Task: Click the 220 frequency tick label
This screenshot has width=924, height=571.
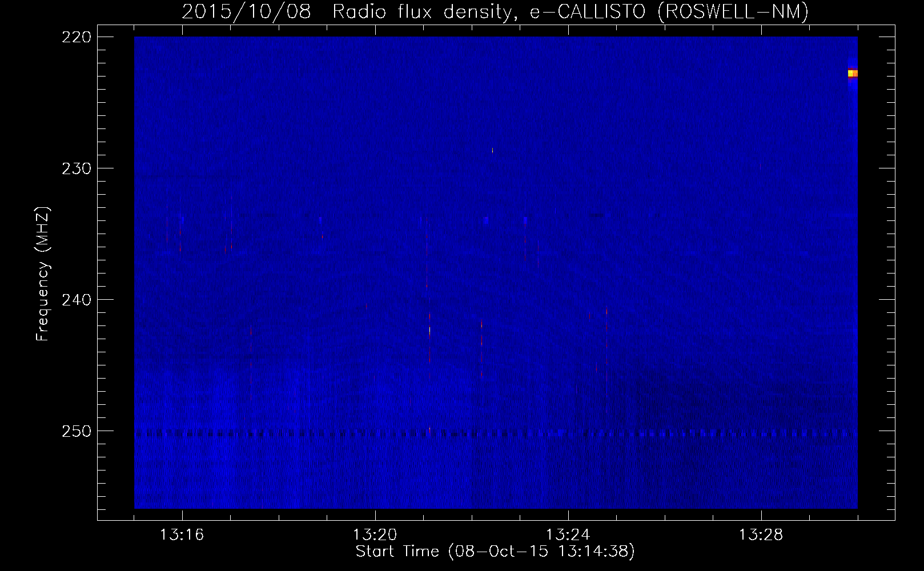Action: (76, 37)
